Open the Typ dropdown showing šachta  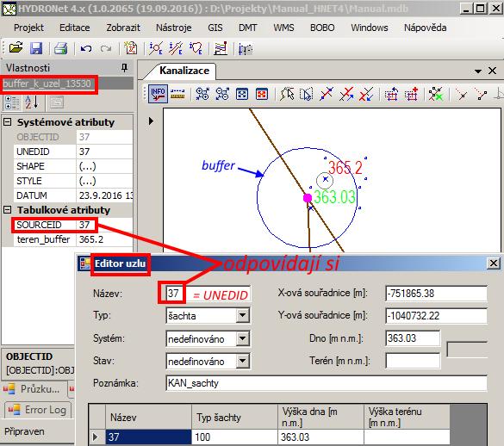tap(243, 315)
